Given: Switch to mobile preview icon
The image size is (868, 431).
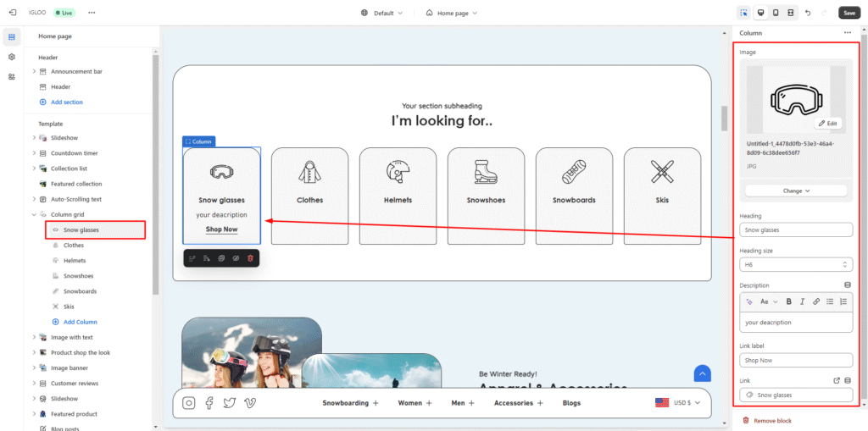Looking at the screenshot, I should click(x=775, y=13).
